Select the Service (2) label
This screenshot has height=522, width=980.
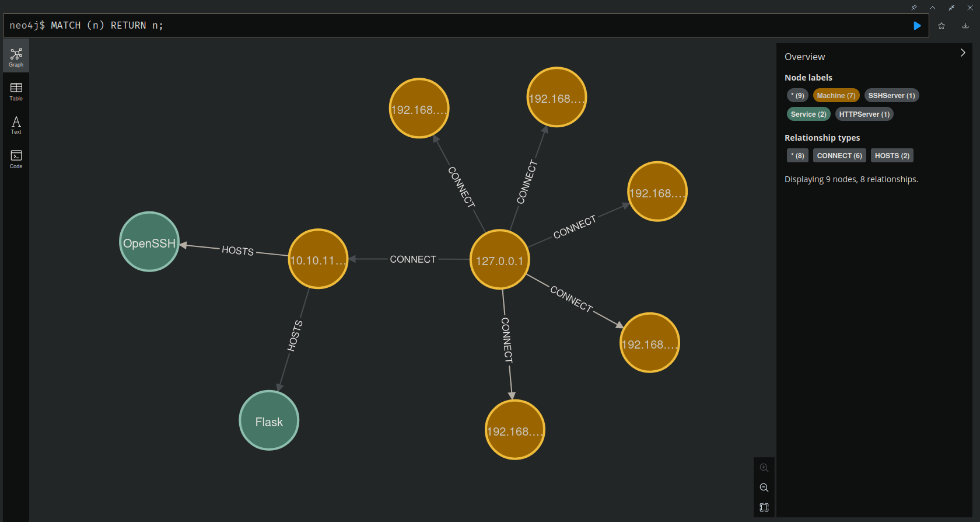pyautogui.click(x=808, y=114)
